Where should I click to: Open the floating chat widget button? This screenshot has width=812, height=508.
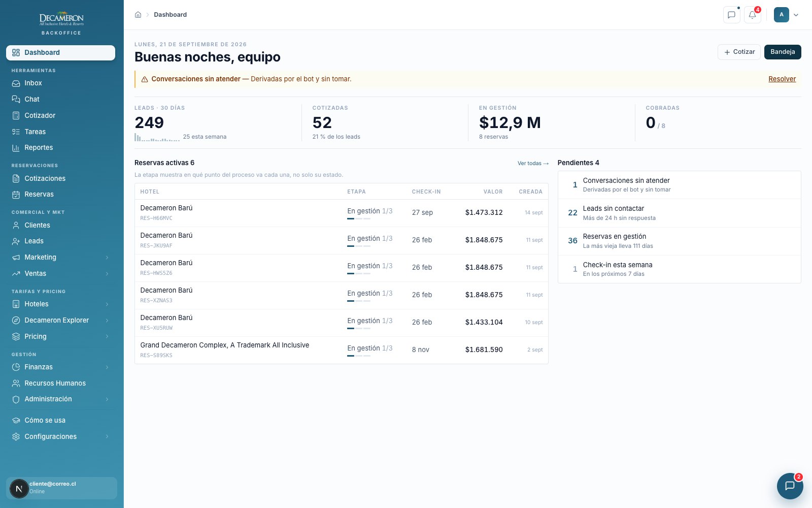pos(790,486)
